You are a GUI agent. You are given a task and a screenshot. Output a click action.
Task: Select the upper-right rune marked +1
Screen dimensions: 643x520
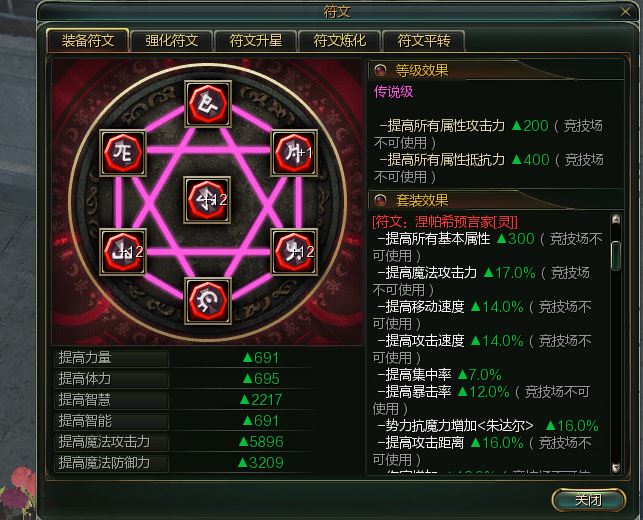tap(294, 153)
